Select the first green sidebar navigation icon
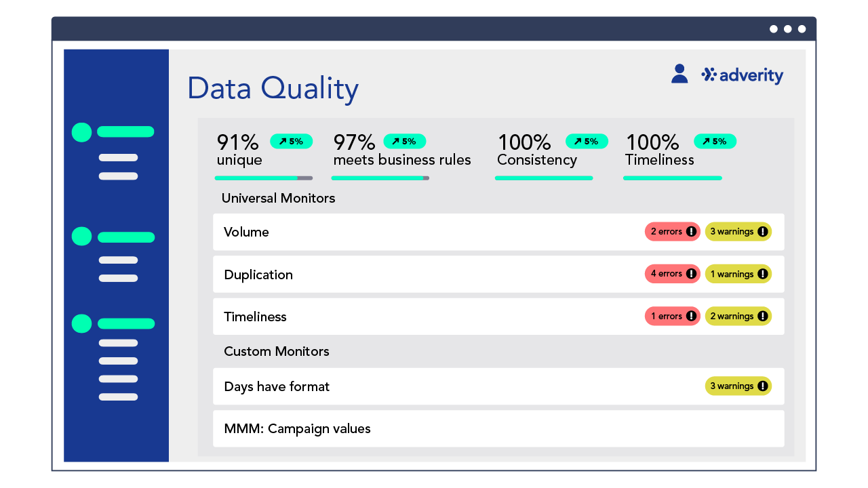868x488 pixels. coord(81,131)
